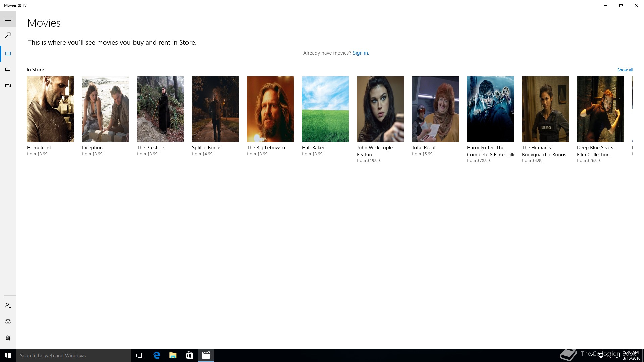Select the Movies section icon in sidebar

tap(8, 54)
